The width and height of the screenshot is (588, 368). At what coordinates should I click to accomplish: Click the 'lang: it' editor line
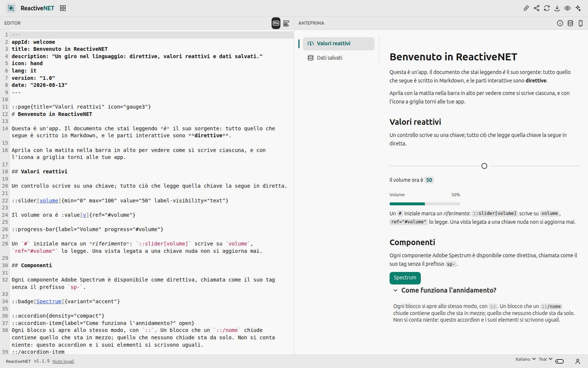(x=24, y=71)
